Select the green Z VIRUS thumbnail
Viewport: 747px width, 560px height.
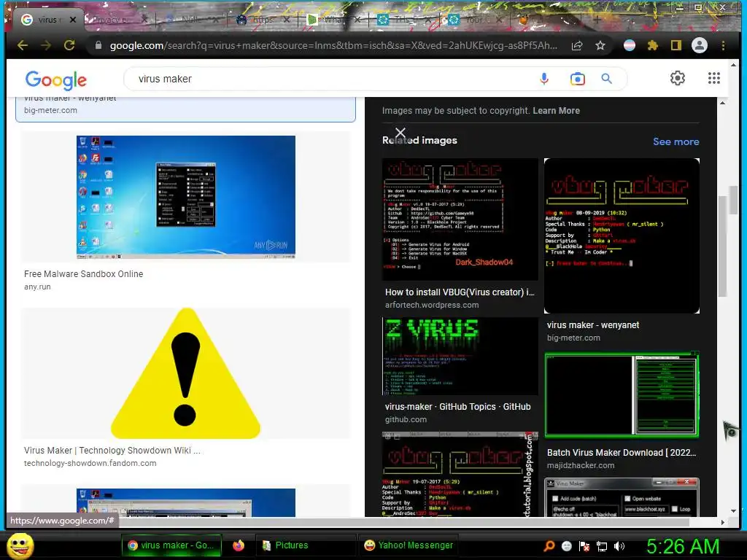coord(460,356)
